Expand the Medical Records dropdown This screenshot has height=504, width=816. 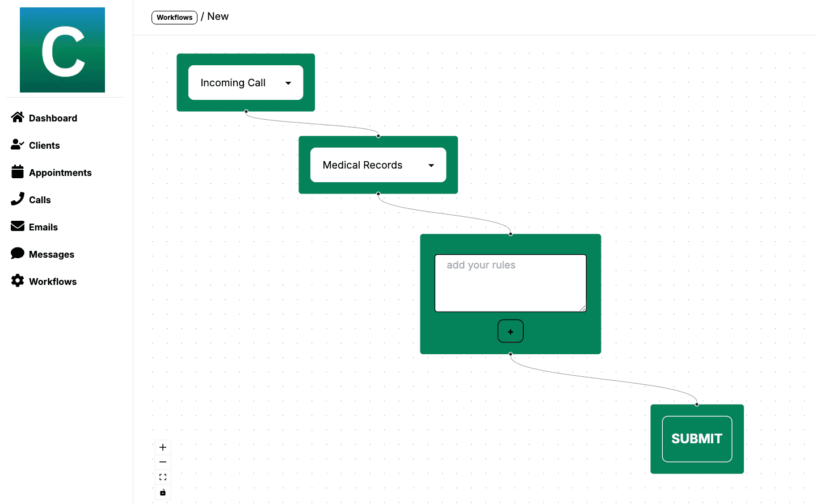(378, 165)
